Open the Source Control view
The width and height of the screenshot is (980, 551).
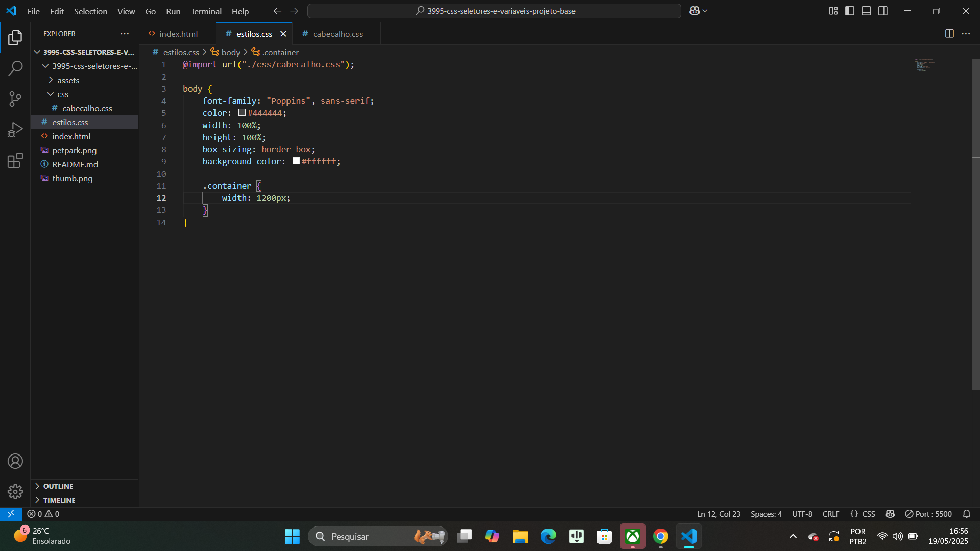pyautogui.click(x=15, y=99)
